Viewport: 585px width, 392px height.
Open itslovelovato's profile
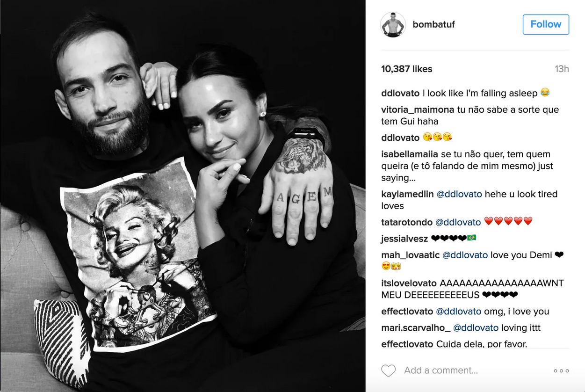[409, 283]
